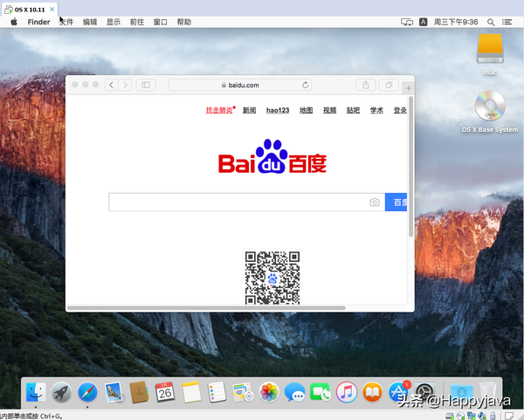Open Finder from the Dock
Image resolution: width=524 pixels, height=420 pixels.
point(36,392)
